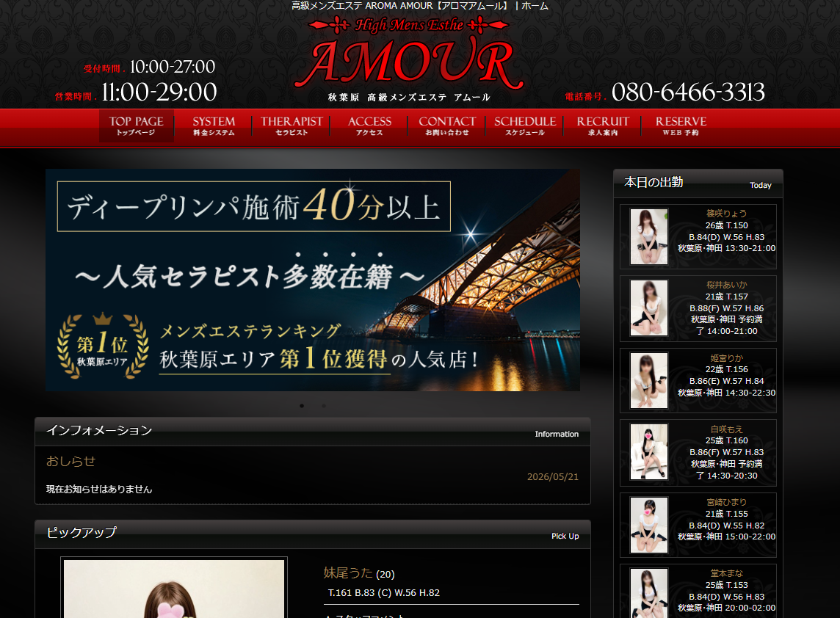Open the ACCESS menu item
Screen dimensions: 840x618
(x=369, y=126)
